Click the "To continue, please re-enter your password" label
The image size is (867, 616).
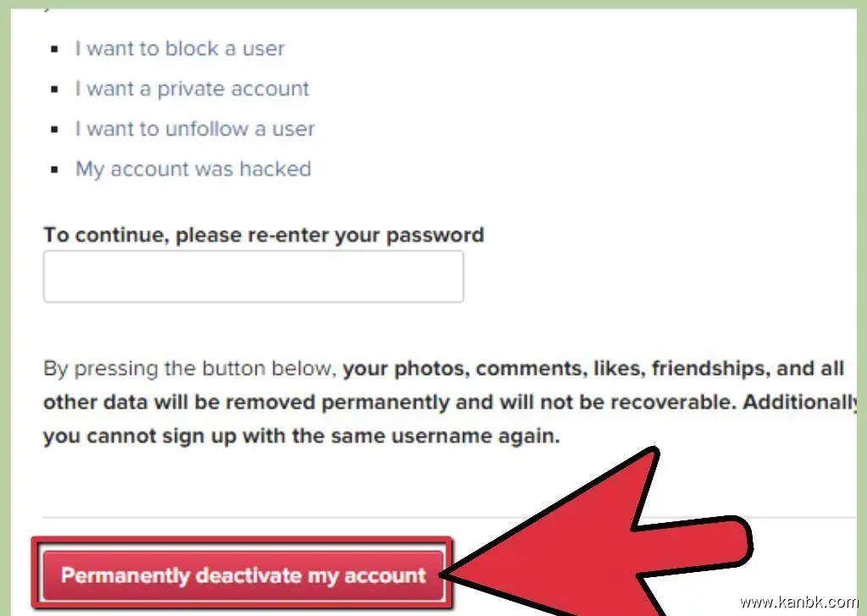click(263, 234)
